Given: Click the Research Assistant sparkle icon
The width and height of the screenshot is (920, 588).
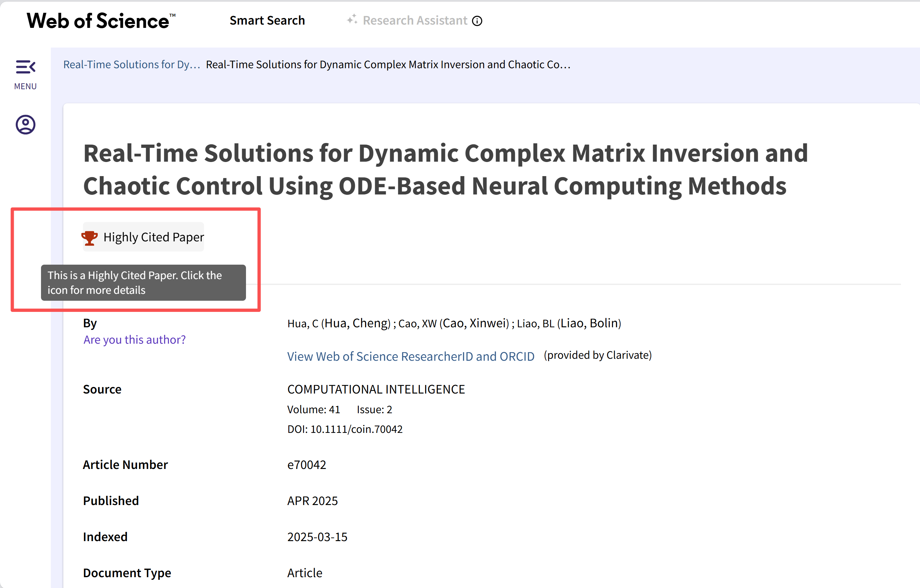Looking at the screenshot, I should pyautogui.click(x=352, y=19).
